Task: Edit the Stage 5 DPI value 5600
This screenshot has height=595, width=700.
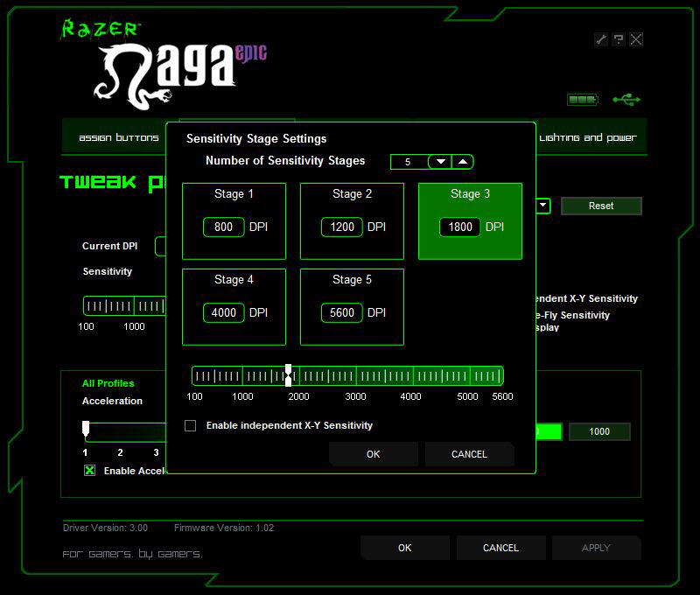Action: [x=342, y=312]
